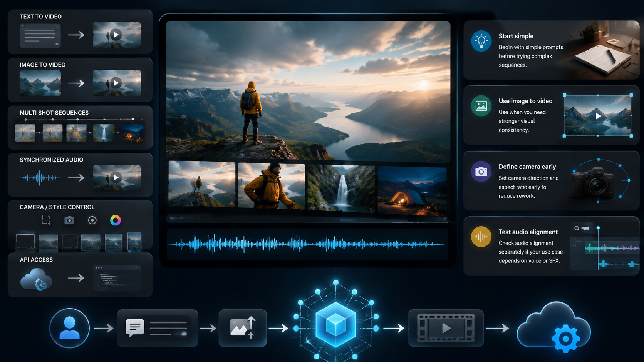644x362 pixels.
Task: Select the first shot in Multi Shot Sequences
Action: point(25,133)
